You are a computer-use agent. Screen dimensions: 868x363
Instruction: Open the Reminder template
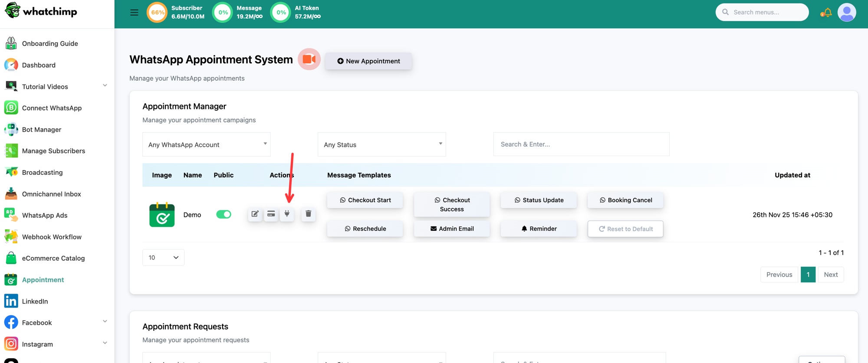[x=539, y=229]
